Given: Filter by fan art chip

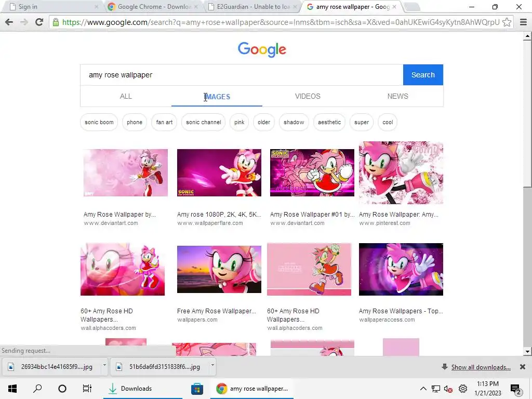Looking at the screenshot, I should tap(164, 122).
